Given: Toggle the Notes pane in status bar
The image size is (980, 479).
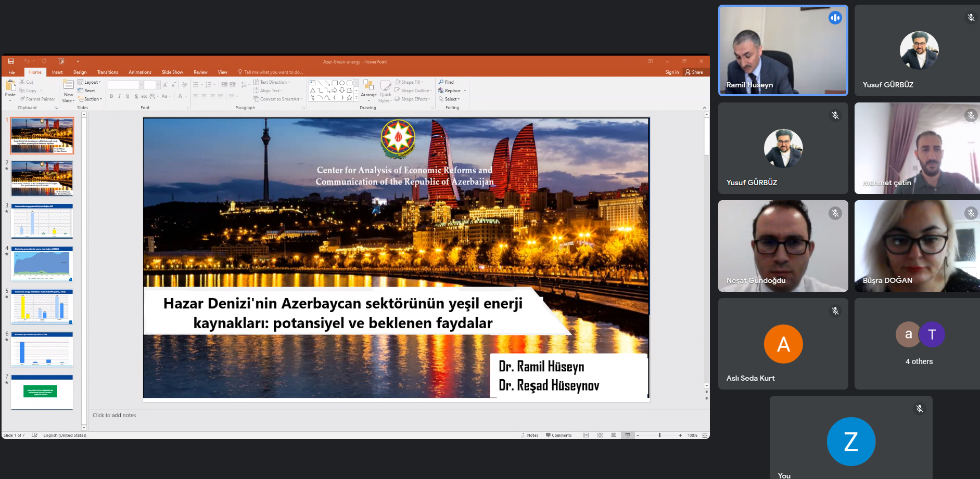Looking at the screenshot, I should 530,435.
